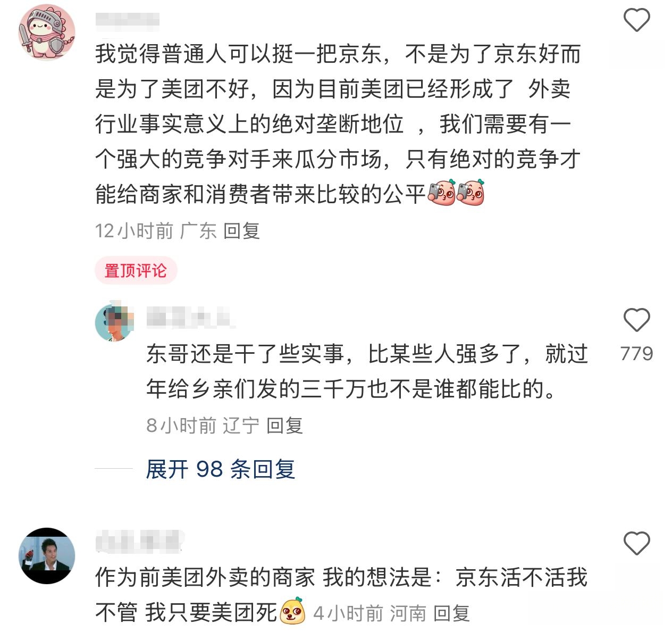The image size is (672, 632).
Task: Reply to the 4小时前 河南 comment
Action: click(x=451, y=613)
